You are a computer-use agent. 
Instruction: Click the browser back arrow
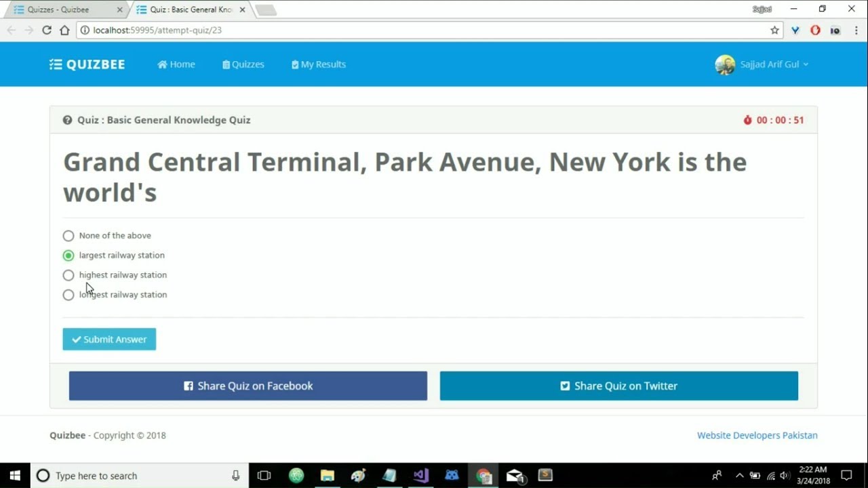tap(11, 30)
